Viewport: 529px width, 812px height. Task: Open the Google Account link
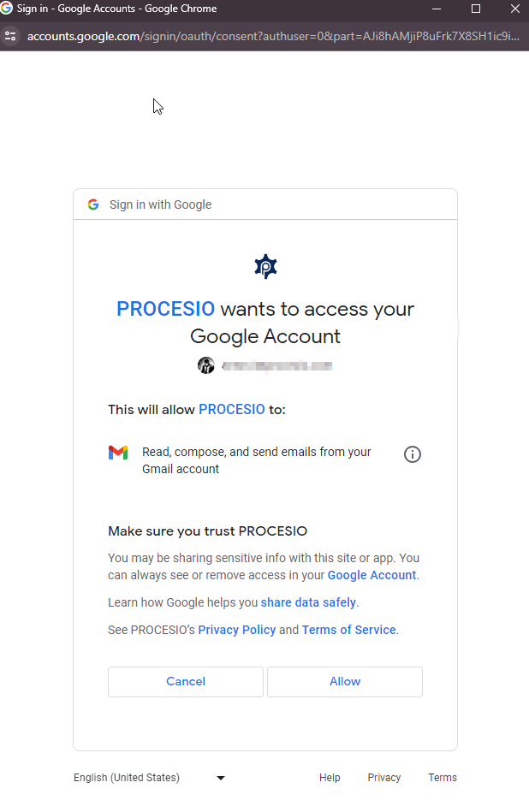click(371, 575)
